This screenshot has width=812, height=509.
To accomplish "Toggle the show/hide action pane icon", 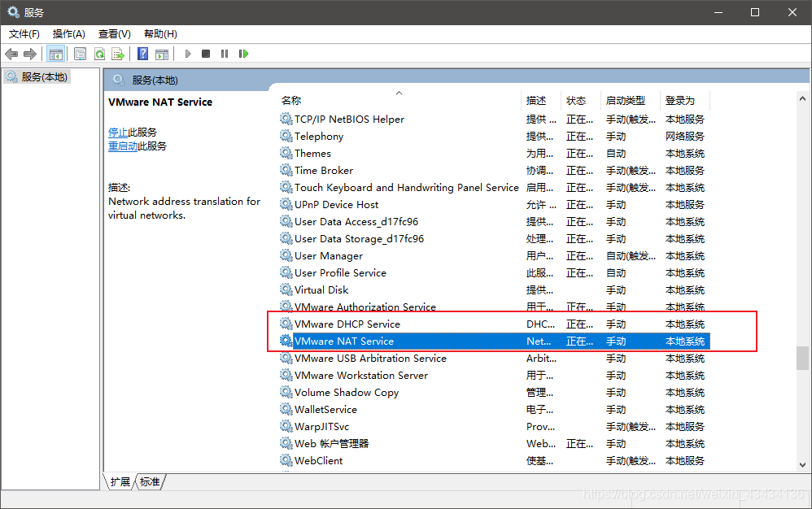I will coord(162,54).
